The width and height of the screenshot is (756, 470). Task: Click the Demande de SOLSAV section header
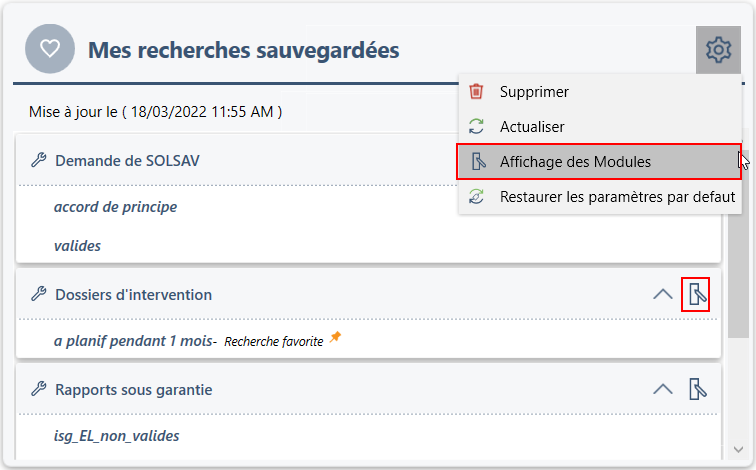(128, 160)
